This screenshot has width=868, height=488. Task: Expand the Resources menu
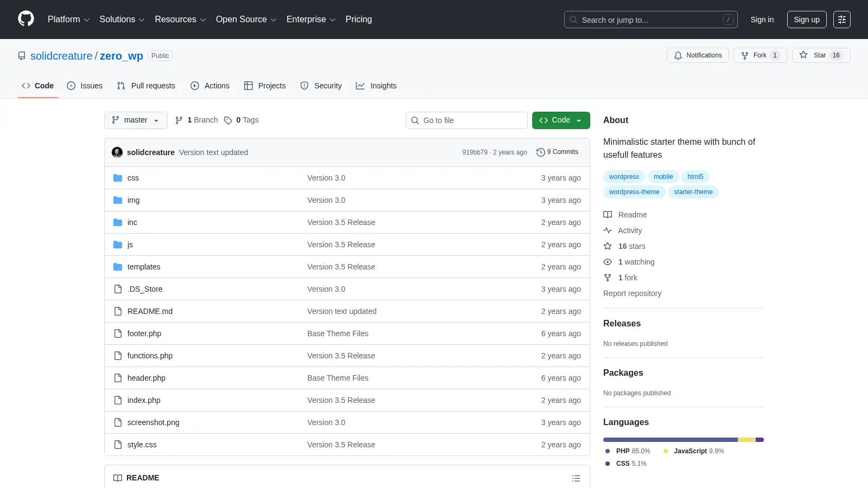(x=180, y=20)
